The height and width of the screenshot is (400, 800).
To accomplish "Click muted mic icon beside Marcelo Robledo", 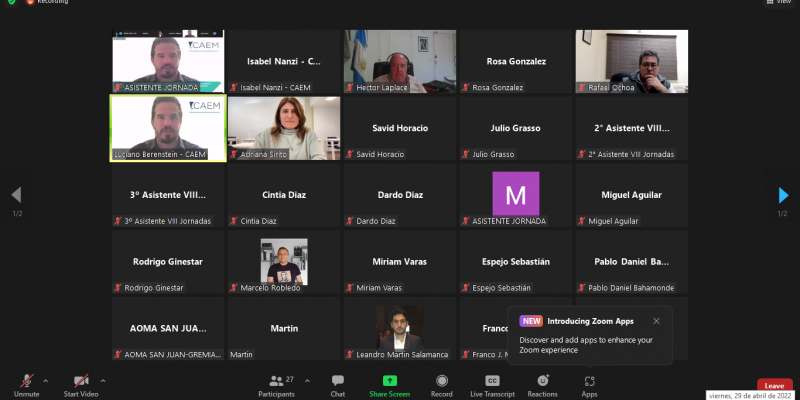I will pyautogui.click(x=234, y=288).
